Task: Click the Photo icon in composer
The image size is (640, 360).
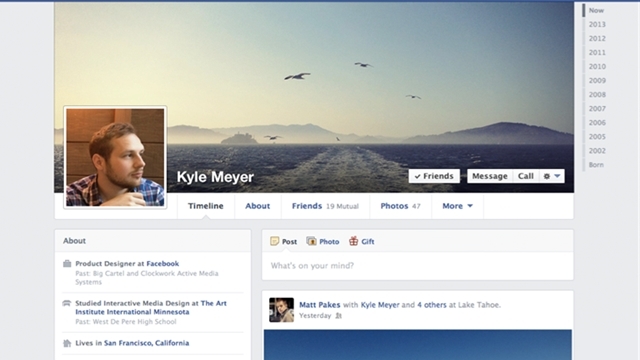Action: tap(311, 241)
